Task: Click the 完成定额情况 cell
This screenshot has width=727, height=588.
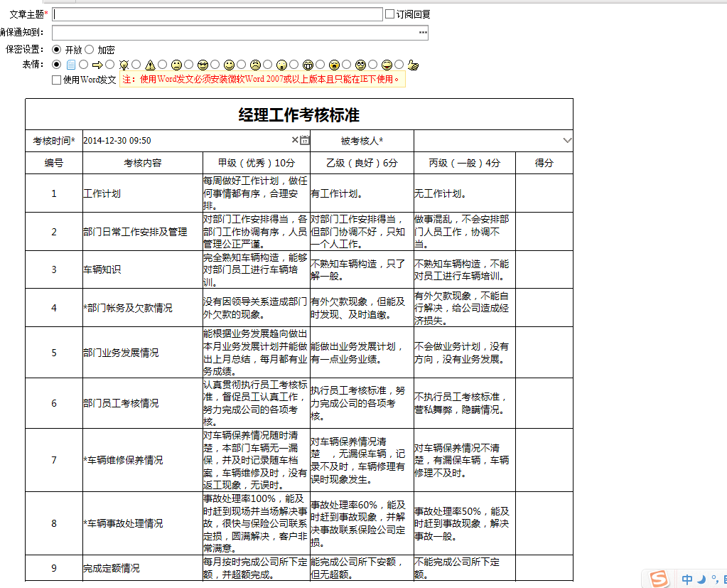Action: [x=143, y=568]
